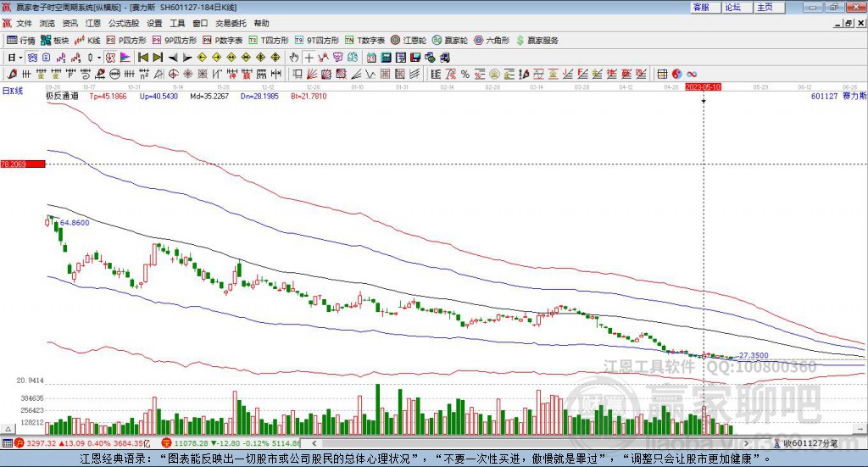This screenshot has width=868, height=467.
Task: Click Shanghai index 3297.32 status entry
Action: [x=82, y=443]
